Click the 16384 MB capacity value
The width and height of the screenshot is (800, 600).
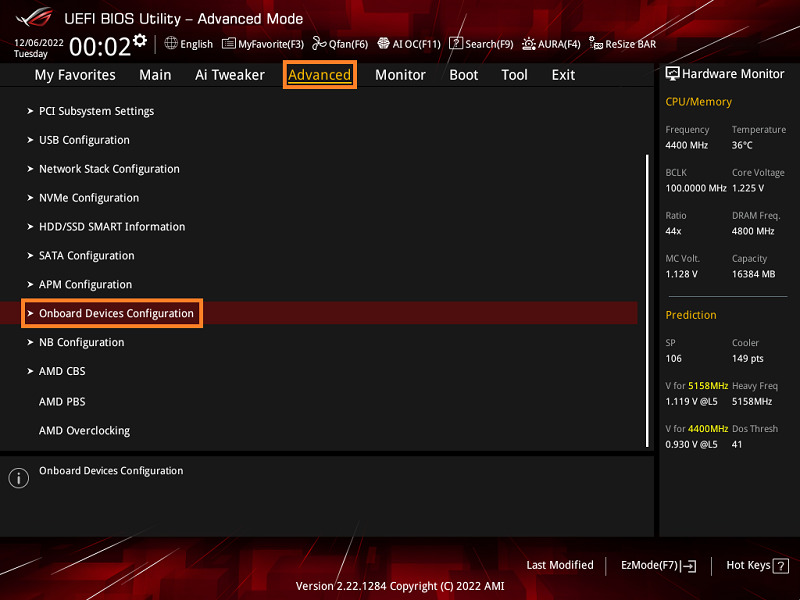(x=754, y=274)
